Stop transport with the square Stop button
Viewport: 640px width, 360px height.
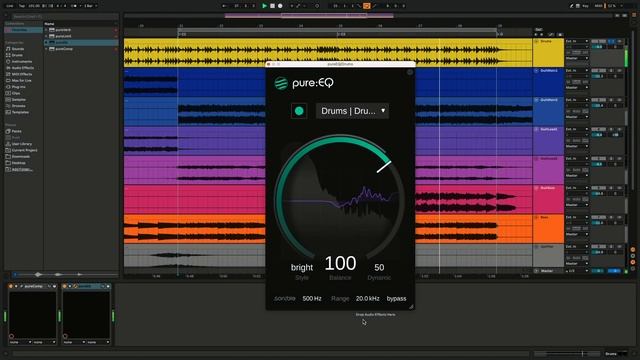click(x=272, y=6)
